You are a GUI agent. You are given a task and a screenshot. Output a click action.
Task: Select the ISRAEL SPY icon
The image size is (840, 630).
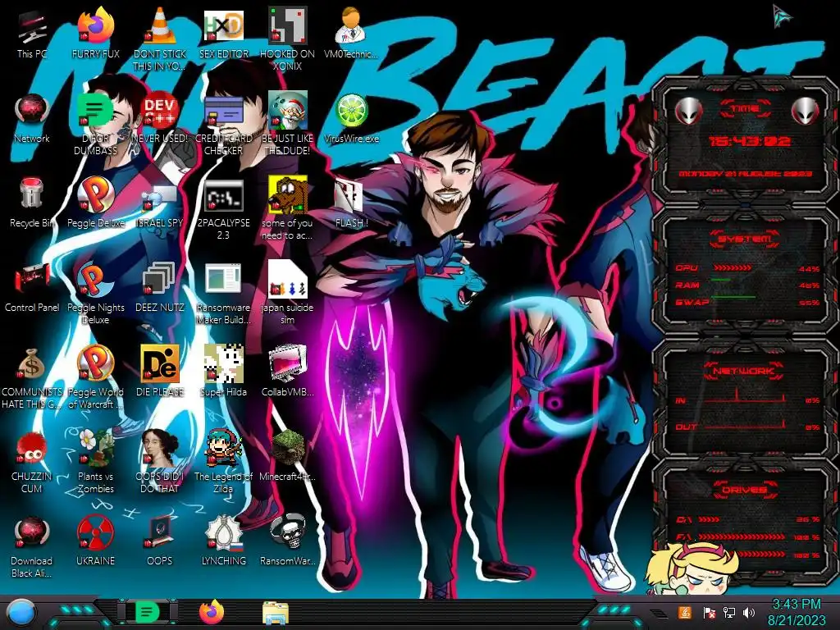point(160,199)
